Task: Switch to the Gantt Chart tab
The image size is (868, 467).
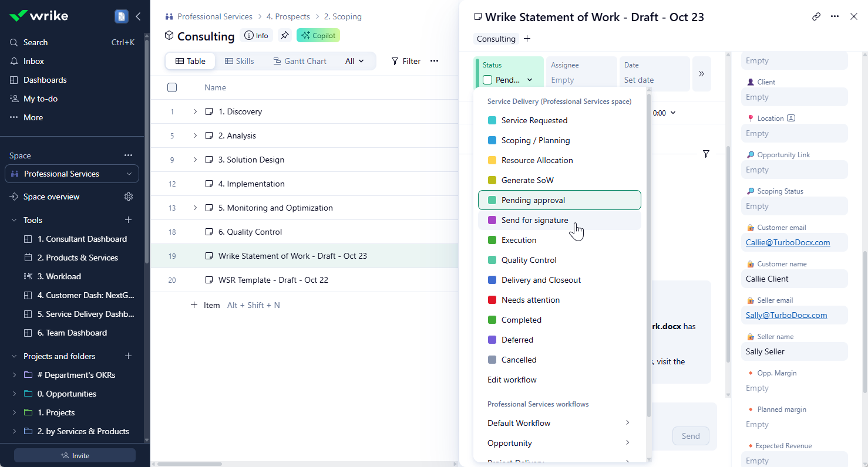Action: click(x=299, y=61)
